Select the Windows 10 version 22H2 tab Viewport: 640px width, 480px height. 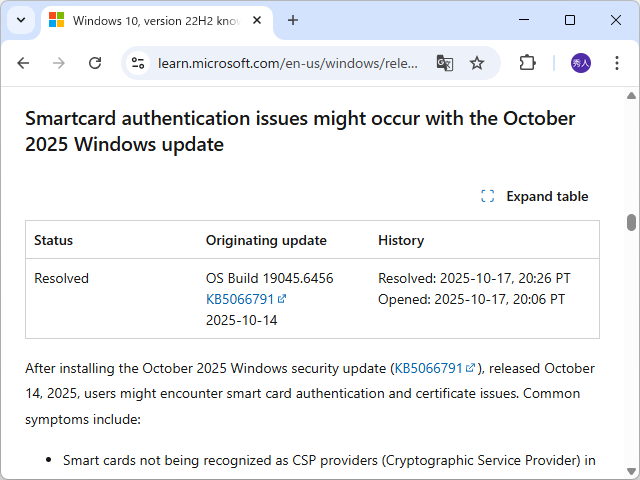tap(150, 20)
